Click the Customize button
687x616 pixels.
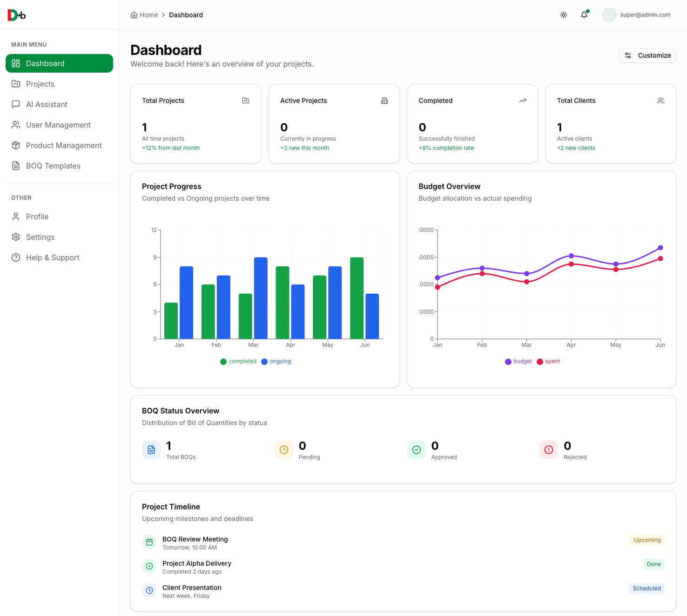(x=647, y=55)
